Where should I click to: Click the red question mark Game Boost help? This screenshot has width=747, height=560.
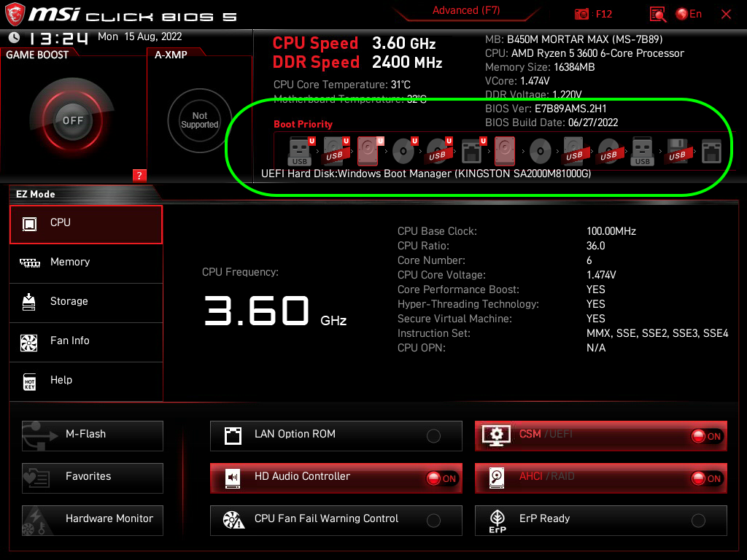(x=139, y=175)
